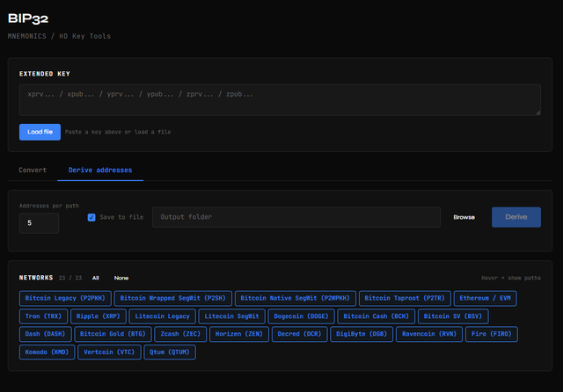Uncheck the Save to file checkbox

(x=91, y=217)
